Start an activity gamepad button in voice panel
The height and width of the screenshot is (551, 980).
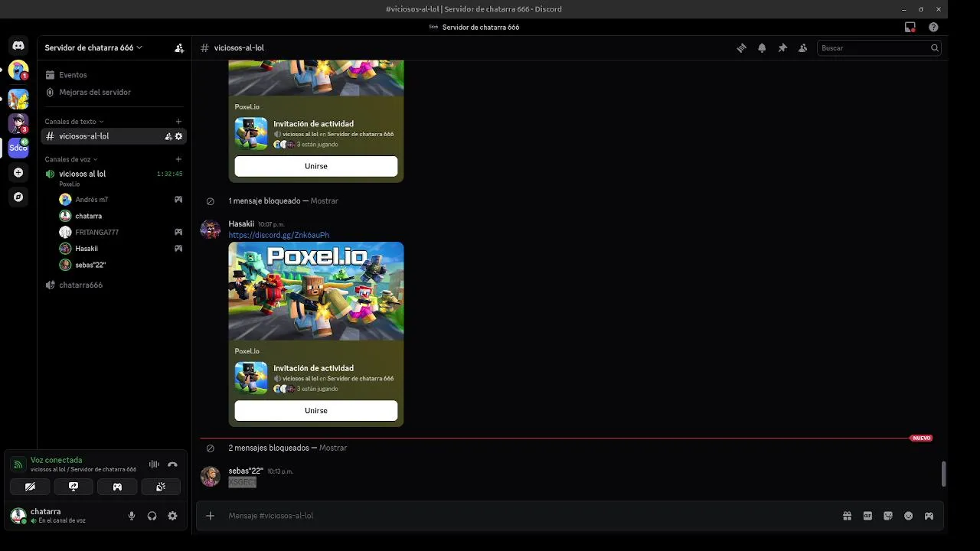(117, 487)
